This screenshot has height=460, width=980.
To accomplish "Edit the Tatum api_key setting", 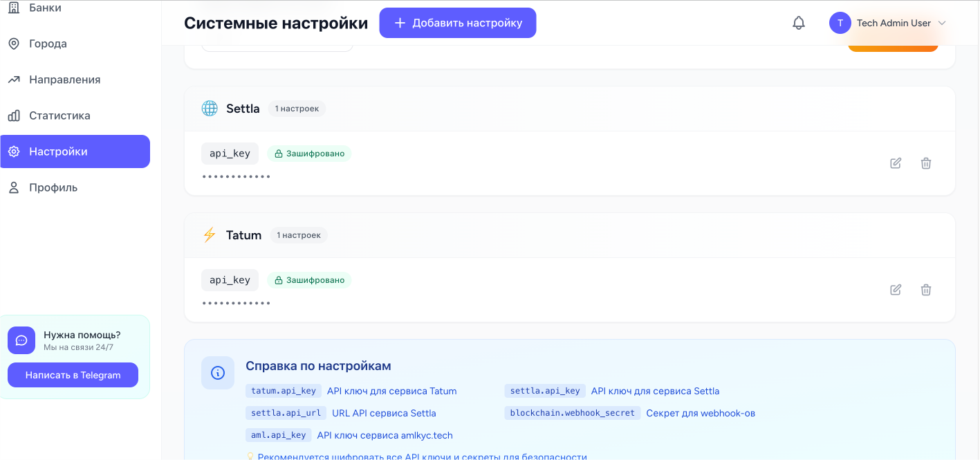I will pyautogui.click(x=896, y=290).
